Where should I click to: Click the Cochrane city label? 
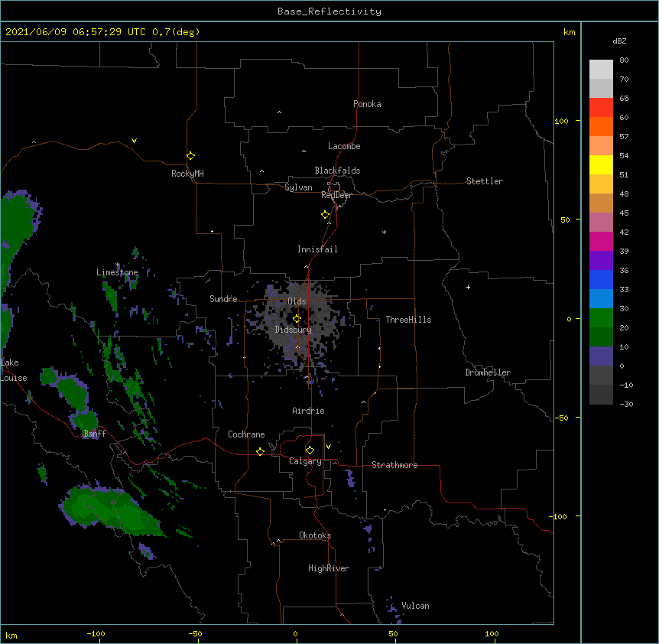[246, 434]
